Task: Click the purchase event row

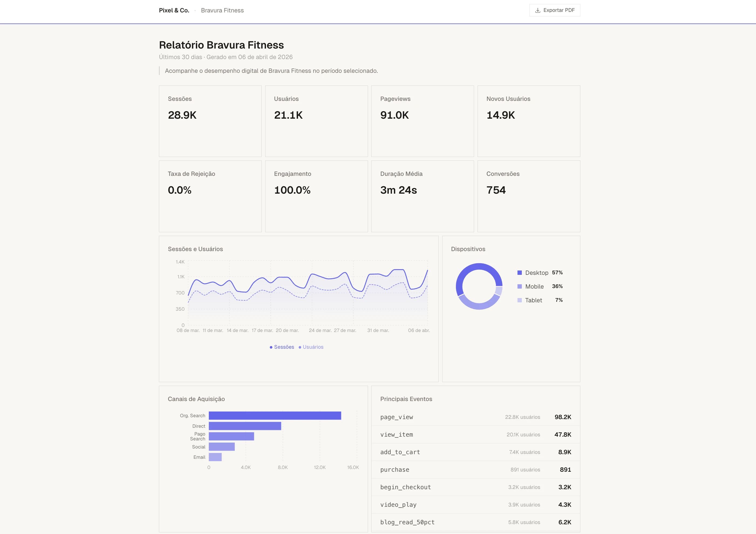Action: pos(475,470)
